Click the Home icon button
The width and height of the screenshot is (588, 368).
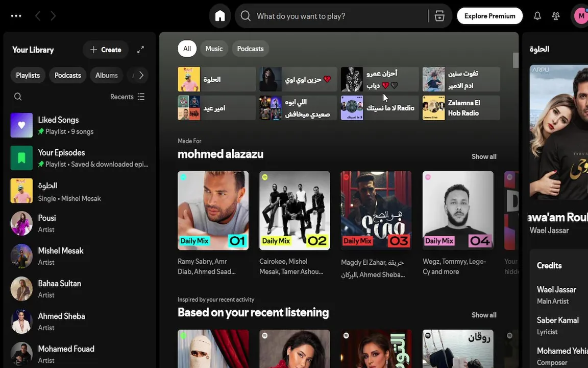coord(220,16)
